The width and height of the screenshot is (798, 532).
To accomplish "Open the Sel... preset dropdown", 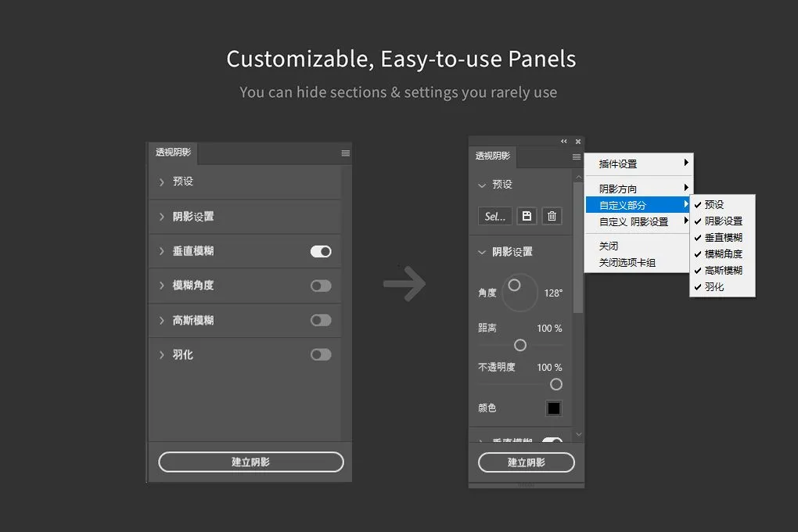I will click(x=495, y=216).
